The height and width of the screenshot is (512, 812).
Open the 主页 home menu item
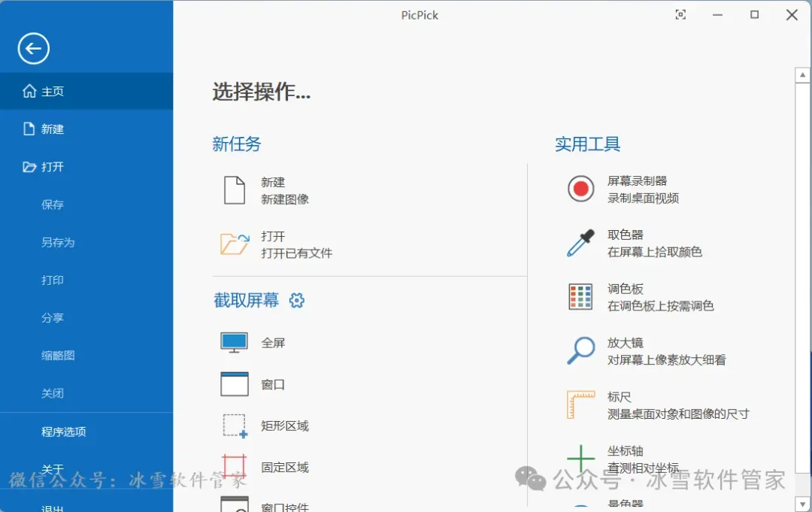[x=86, y=91]
